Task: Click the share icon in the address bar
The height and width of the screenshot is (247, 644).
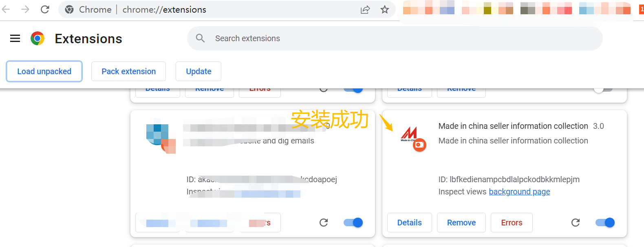Action: [365, 9]
